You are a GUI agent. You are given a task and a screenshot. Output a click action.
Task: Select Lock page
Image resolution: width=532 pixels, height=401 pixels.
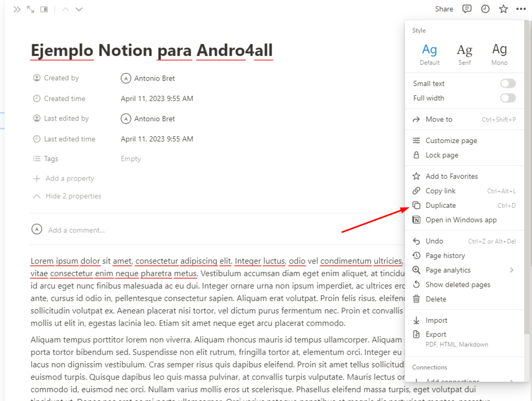464,155
